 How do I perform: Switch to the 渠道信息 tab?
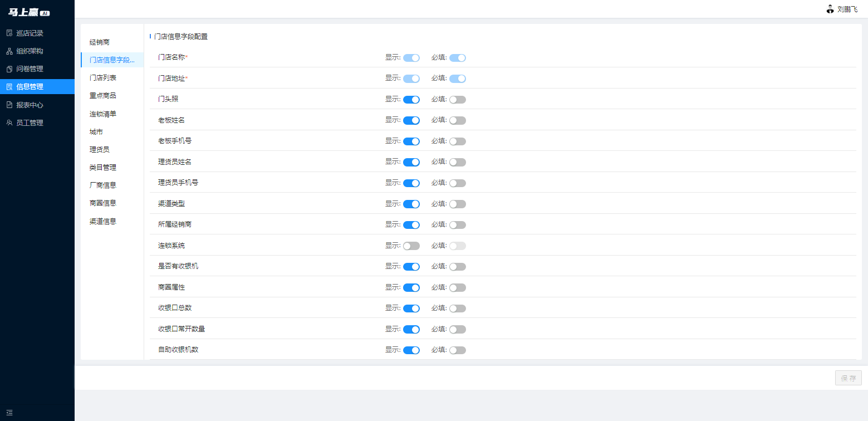112,222
